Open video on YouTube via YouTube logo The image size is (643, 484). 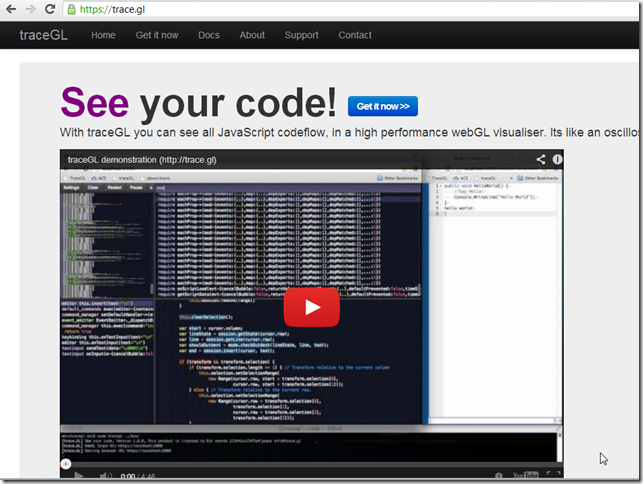point(526,475)
